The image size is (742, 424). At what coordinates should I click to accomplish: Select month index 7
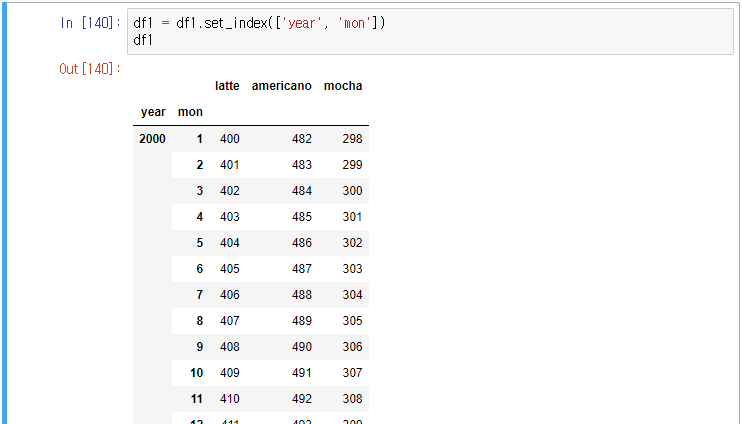point(200,295)
